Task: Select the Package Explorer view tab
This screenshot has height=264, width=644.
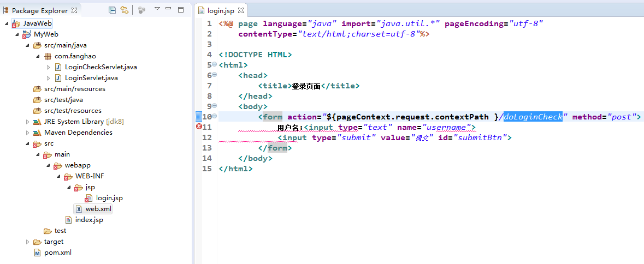Action: pyautogui.click(x=39, y=10)
